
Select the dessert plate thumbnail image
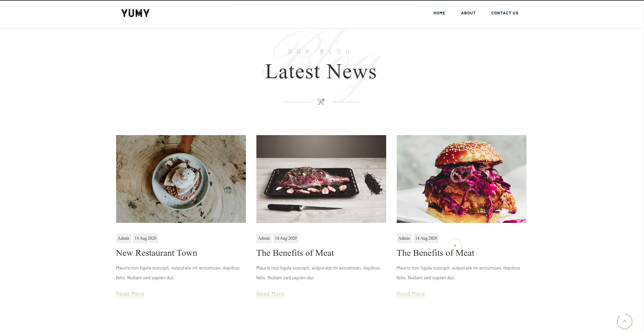click(181, 179)
